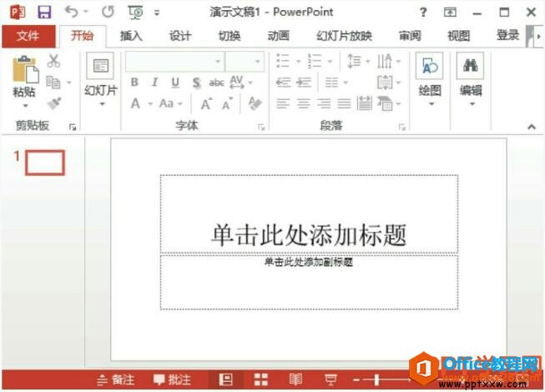Toggle abc strikethrough formatting

click(x=216, y=83)
